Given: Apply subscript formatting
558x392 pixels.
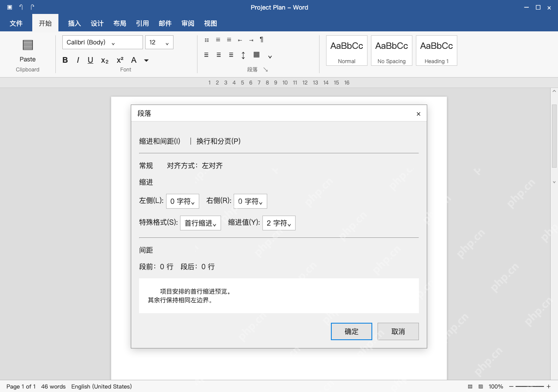Looking at the screenshot, I should (105, 60).
